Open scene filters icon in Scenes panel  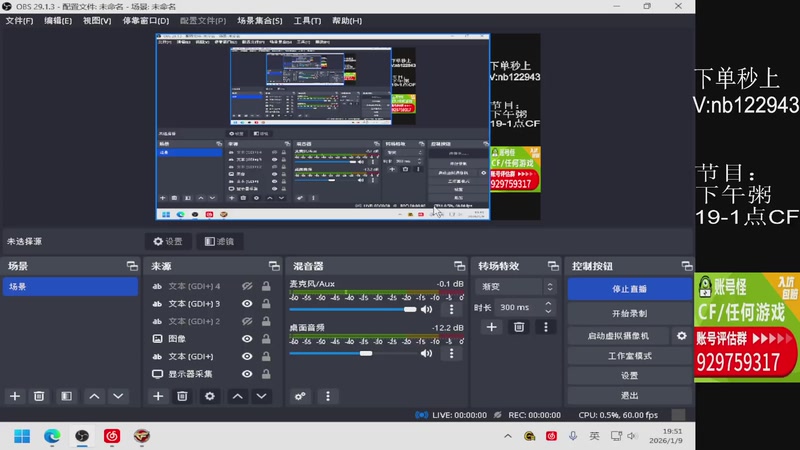(66, 396)
